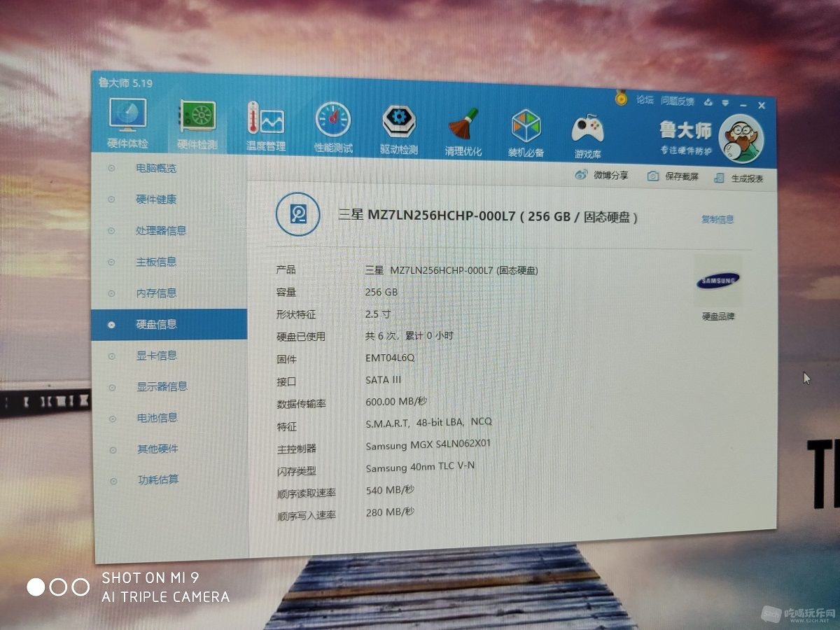Select the 硬件检测 hardware detection tab

coord(197,126)
